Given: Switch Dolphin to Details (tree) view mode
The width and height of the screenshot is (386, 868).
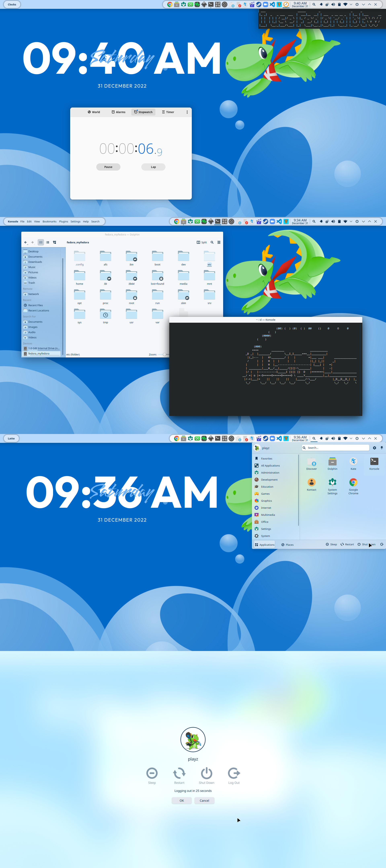Looking at the screenshot, I should pyautogui.click(x=55, y=242).
